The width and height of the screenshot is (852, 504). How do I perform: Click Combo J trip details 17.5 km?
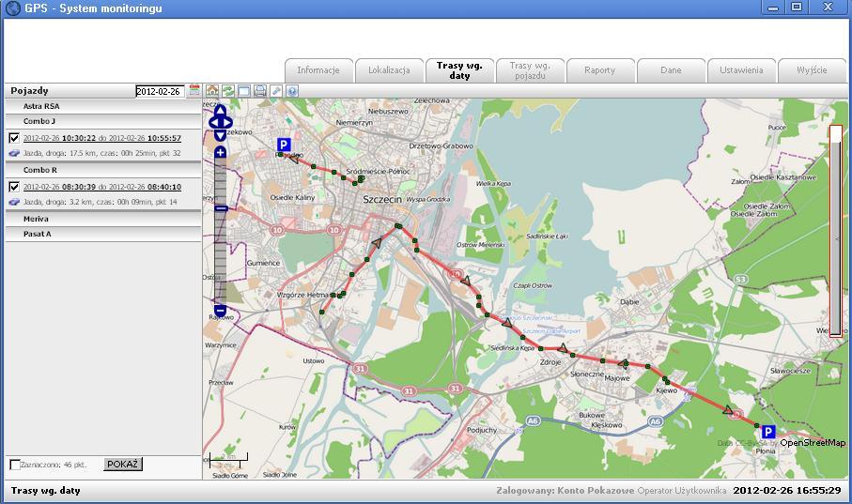point(102,153)
